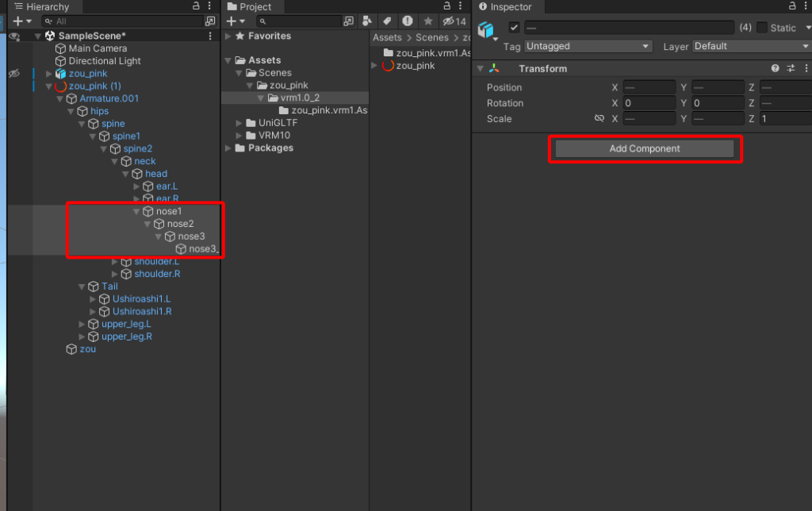Click the Transform component help icon
The image size is (812, 511).
(775, 67)
